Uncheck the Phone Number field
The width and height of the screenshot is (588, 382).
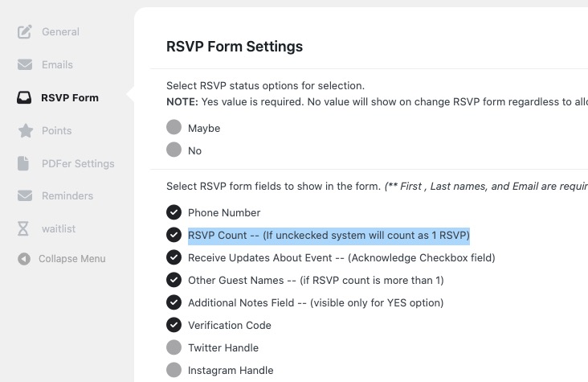click(174, 212)
